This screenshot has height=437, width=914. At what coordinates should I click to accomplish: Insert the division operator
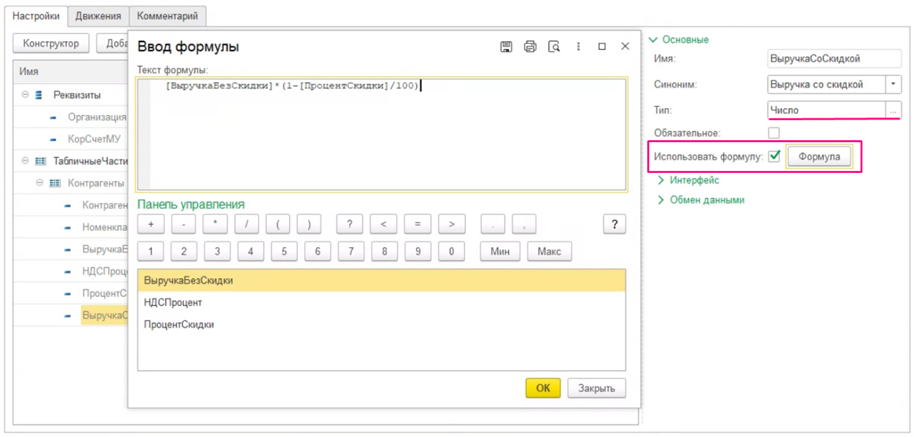(247, 224)
